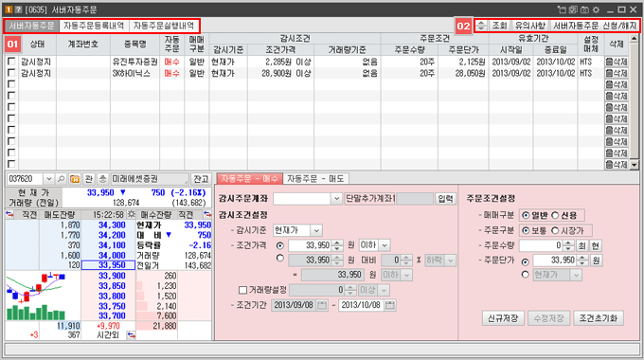Open the 현재가 dropdown under 주문단가
This screenshot has height=360, width=644.
(576, 275)
